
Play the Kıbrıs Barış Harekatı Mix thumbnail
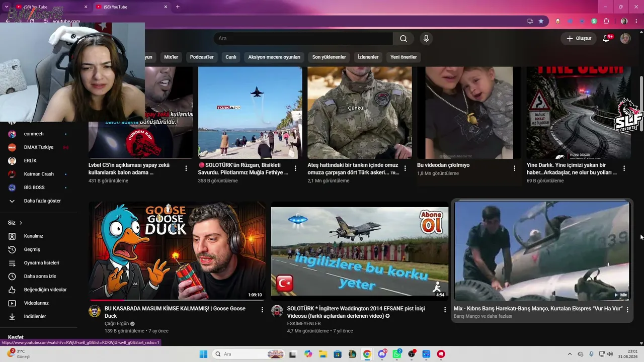click(x=542, y=250)
